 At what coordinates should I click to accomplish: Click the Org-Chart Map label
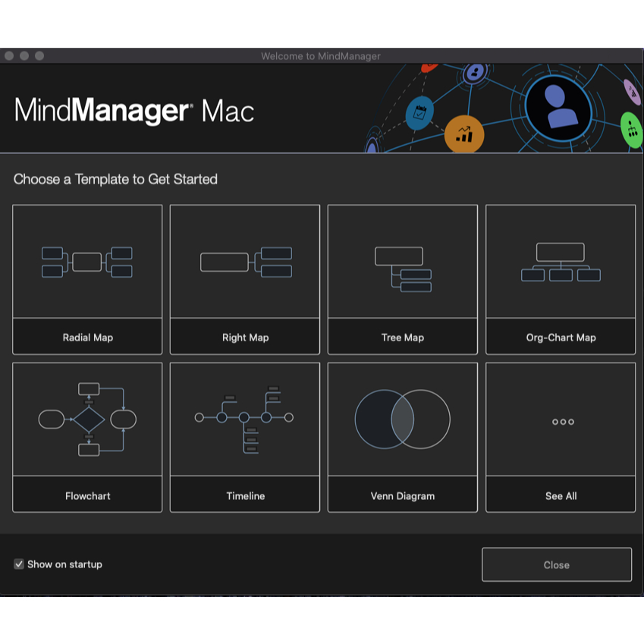pos(561,338)
